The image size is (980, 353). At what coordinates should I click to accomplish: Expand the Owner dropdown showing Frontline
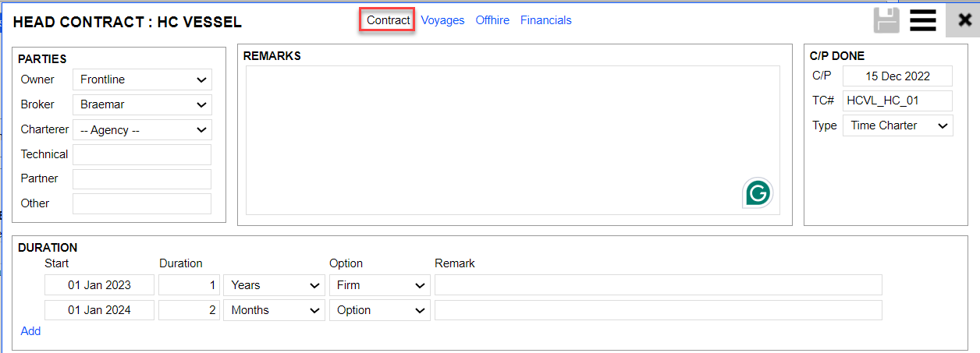tap(142, 79)
